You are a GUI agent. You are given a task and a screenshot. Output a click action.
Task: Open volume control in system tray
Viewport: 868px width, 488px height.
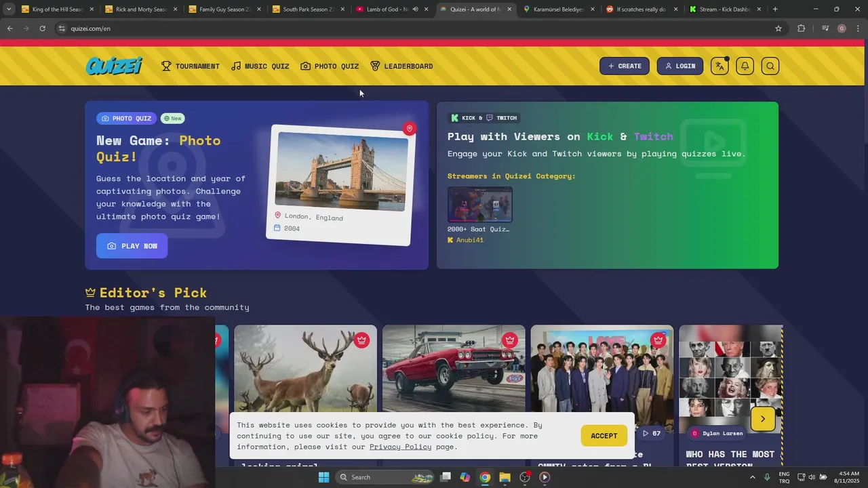point(812,477)
